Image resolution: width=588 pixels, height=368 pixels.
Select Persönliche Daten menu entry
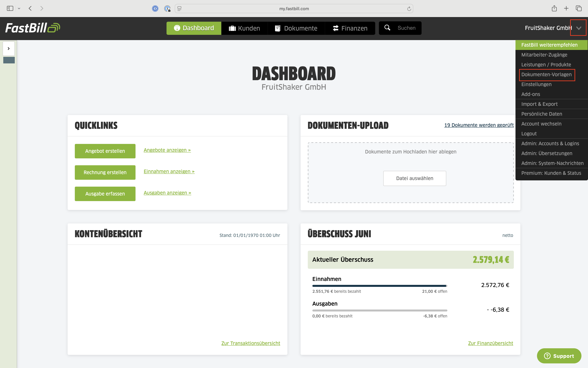coord(552,114)
